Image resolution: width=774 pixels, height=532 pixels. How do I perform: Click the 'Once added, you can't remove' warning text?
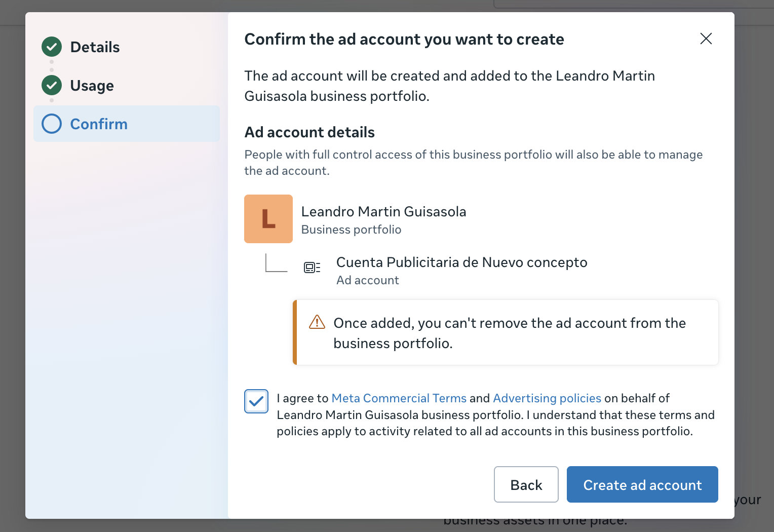(510, 333)
